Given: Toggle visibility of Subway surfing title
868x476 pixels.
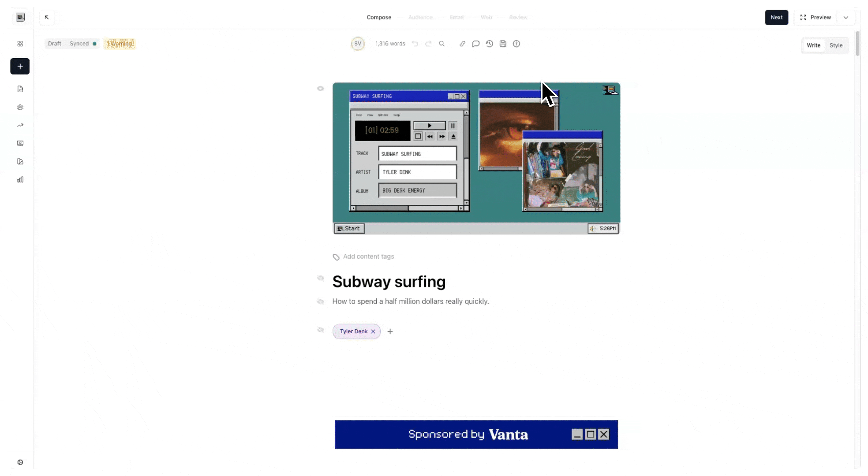Looking at the screenshot, I should [x=321, y=278].
